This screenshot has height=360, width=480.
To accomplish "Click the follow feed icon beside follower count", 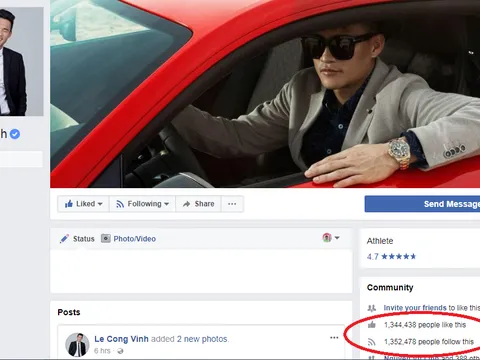I will click(x=371, y=342).
